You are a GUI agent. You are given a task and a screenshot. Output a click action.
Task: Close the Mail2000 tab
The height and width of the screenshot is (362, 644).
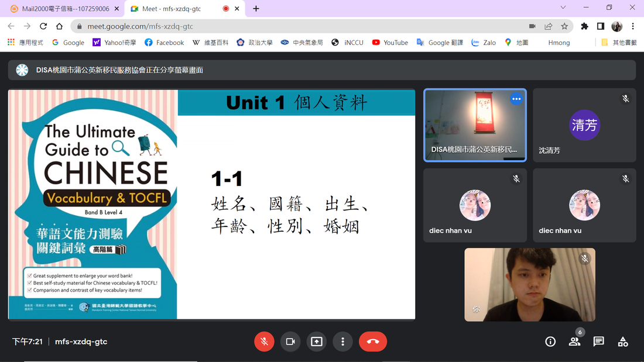117,9
